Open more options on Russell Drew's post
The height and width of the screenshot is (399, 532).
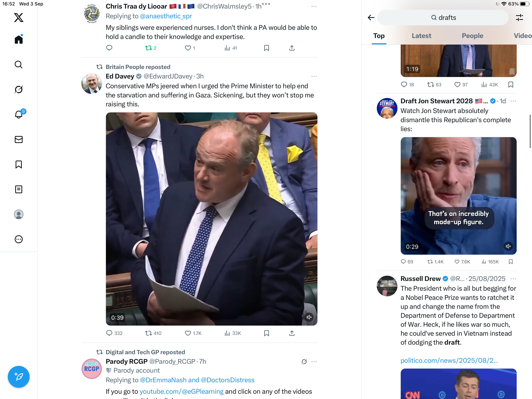click(513, 279)
